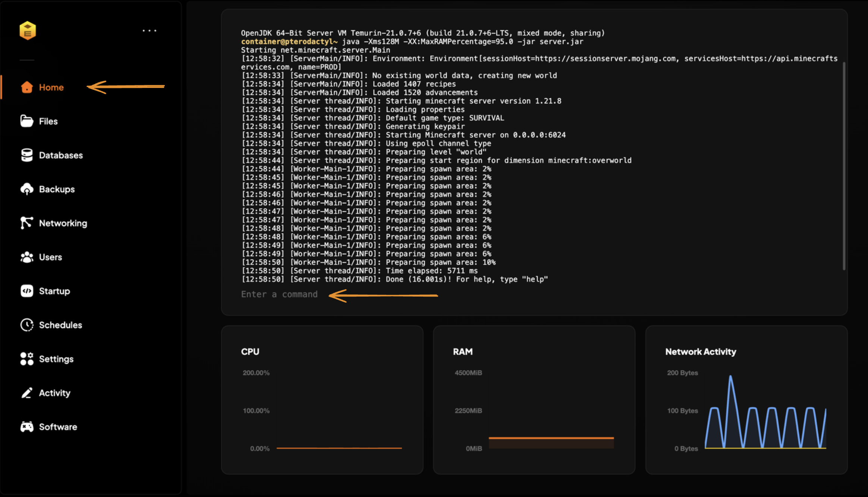
Task: Open the Schedules menu item label
Action: point(60,325)
